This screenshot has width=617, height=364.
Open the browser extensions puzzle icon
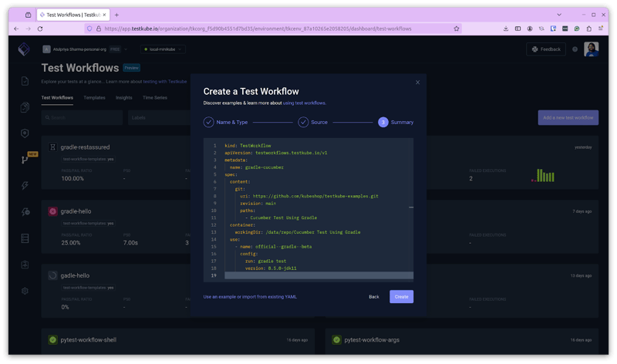pyautogui.click(x=588, y=29)
